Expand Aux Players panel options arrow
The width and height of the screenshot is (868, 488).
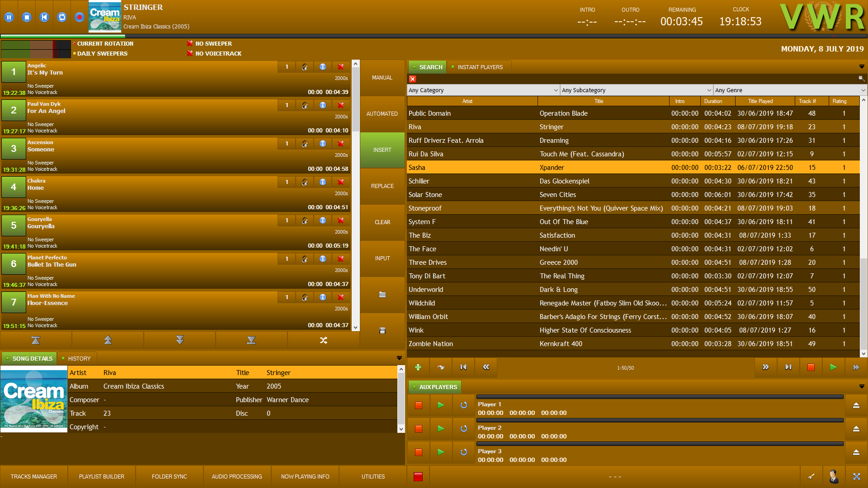862,387
